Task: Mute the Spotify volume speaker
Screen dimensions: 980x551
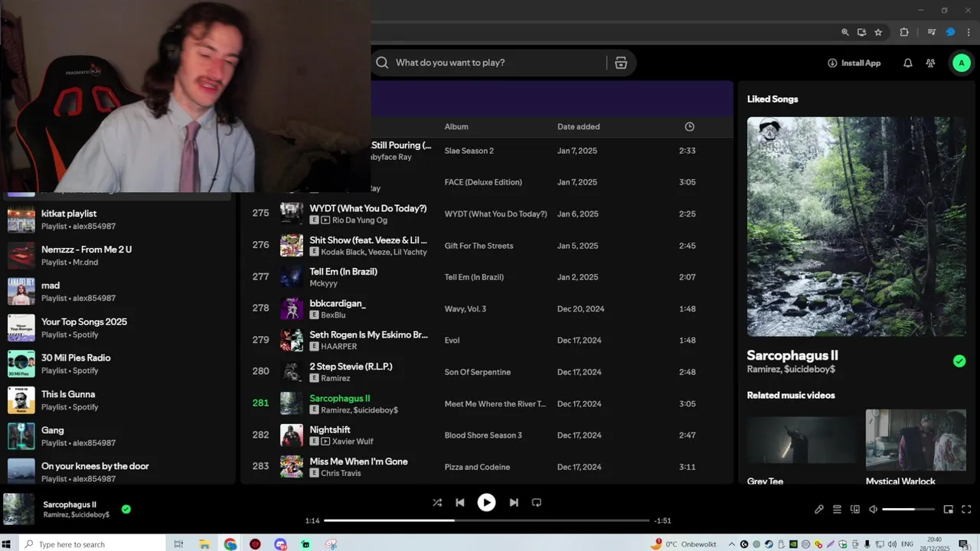Action: pos(873,510)
